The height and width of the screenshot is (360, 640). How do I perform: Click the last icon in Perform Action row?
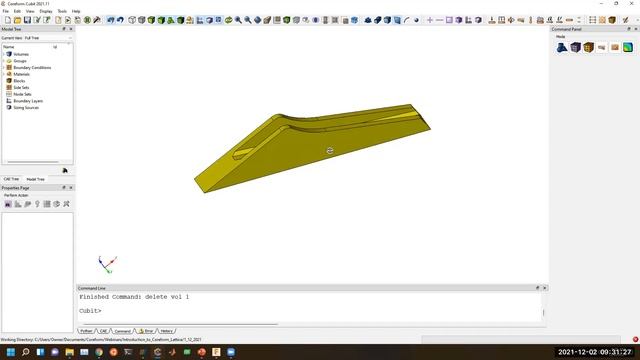[67, 204]
